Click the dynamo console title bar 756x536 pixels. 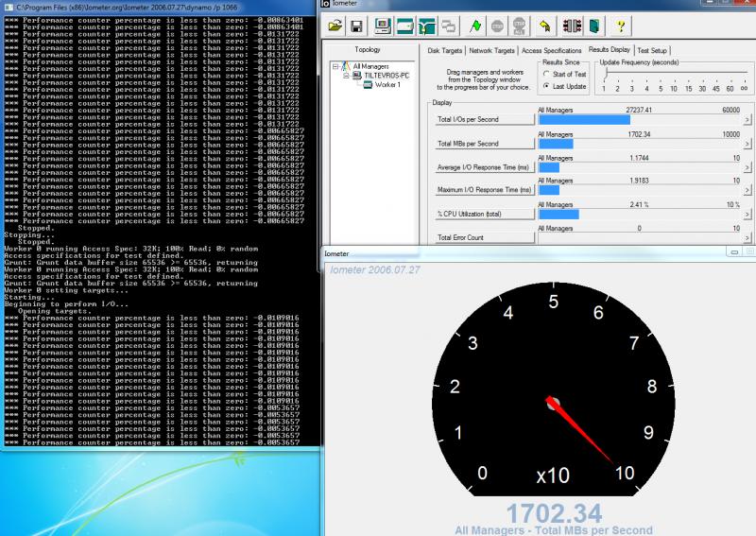159,8
